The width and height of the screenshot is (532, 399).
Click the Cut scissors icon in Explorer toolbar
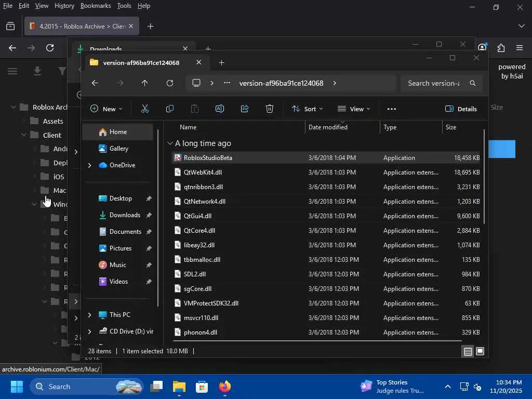145,109
